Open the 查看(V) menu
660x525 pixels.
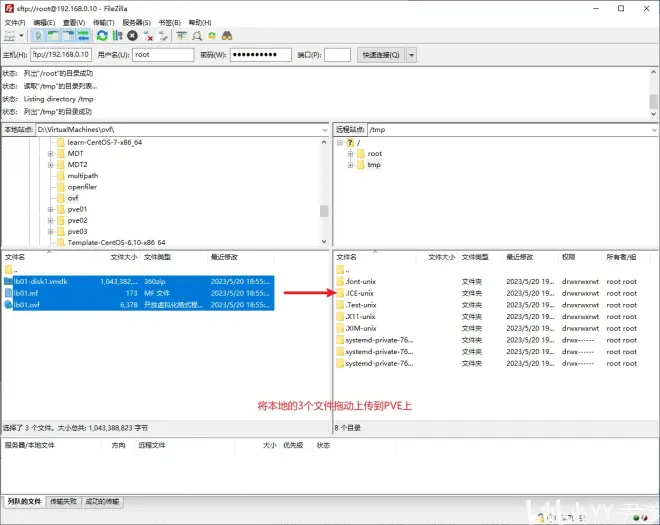coord(74,22)
